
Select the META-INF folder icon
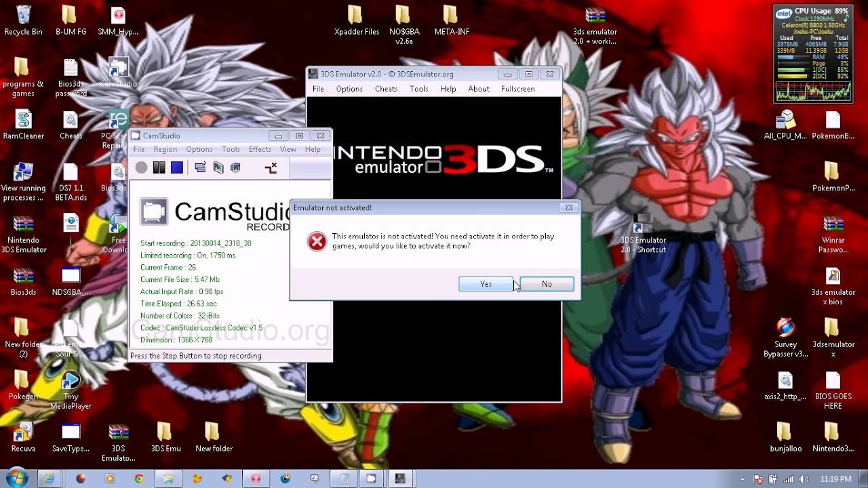tap(452, 21)
